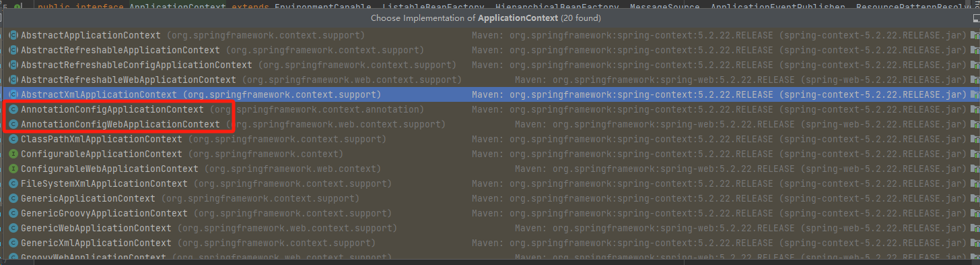Select AbstractXmlApplicationContext implementation
This screenshot has height=265, width=980.
tap(490, 94)
